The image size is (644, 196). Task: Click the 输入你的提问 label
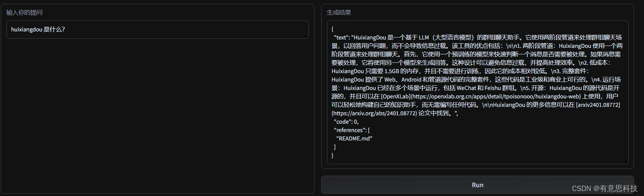24,13
